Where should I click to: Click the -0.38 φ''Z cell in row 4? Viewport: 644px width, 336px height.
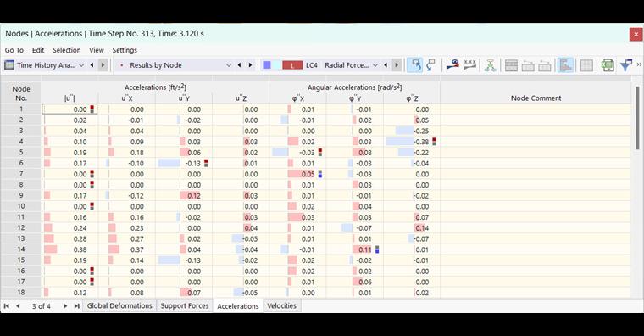click(412, 142)
